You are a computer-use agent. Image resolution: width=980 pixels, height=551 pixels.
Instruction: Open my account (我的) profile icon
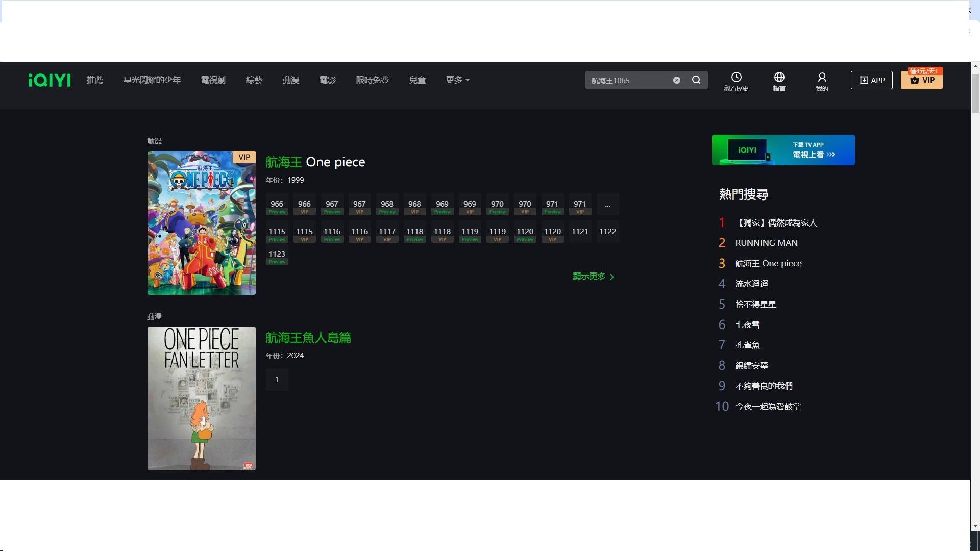822,81
